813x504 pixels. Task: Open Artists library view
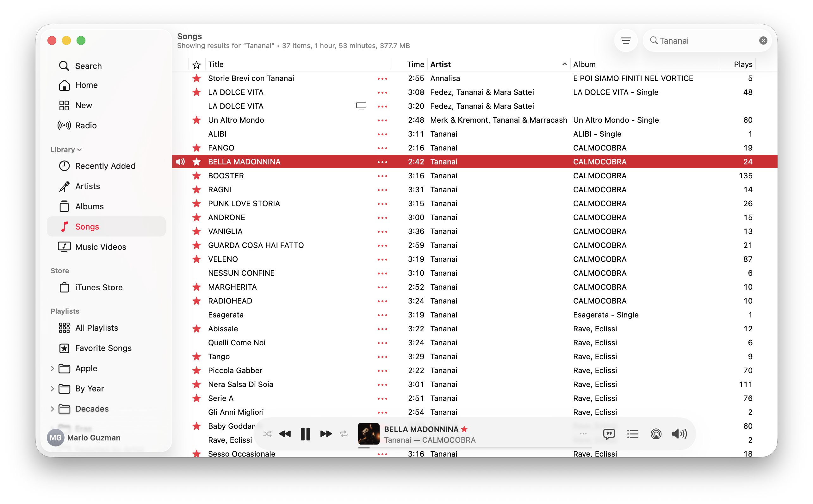pos(106,186)
